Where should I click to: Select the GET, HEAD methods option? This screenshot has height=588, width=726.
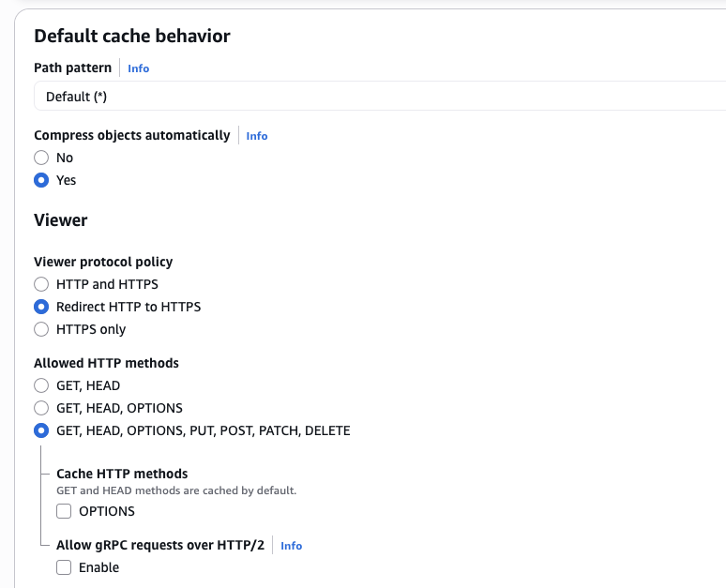[x=41, y=385]
